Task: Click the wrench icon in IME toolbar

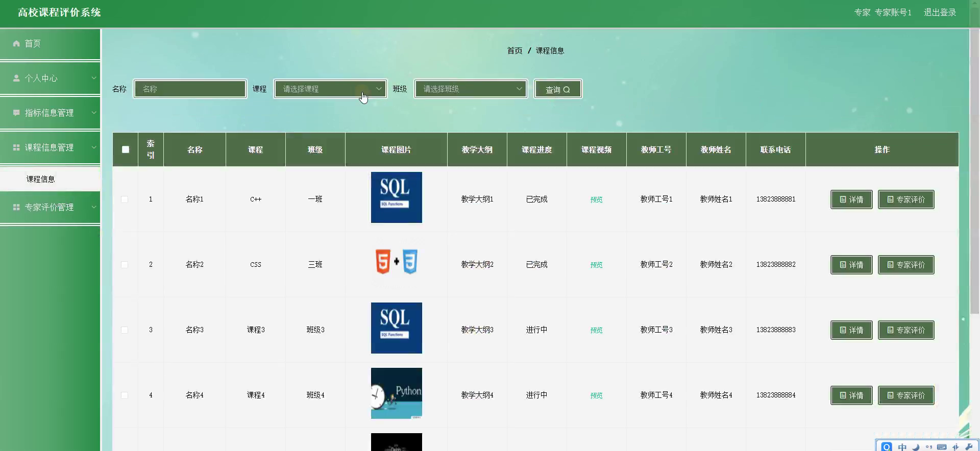Action: [969, 447]
